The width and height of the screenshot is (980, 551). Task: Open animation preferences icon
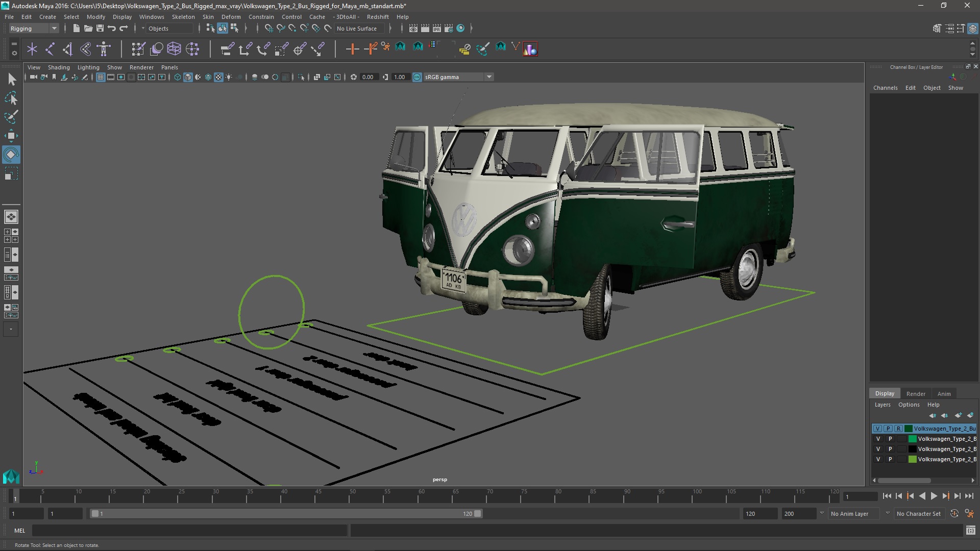pyautogui.click(x=969, y=514)
